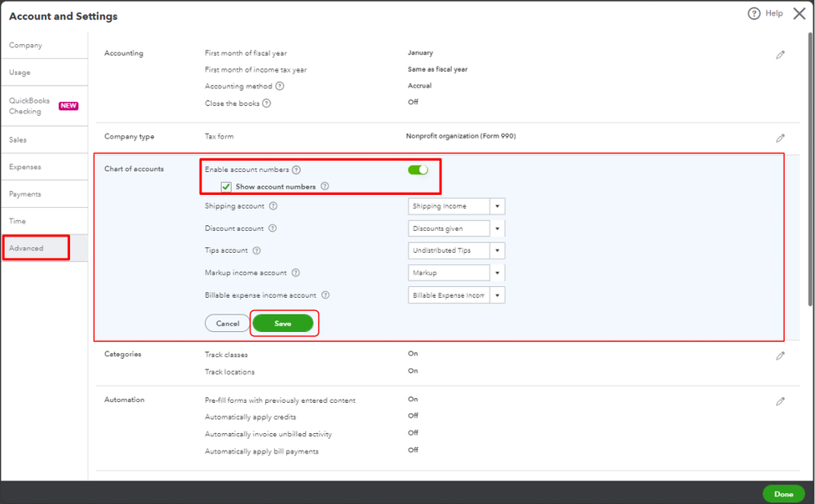Edit the Categories section pencil icon
The image size is (815, 504).
tap(780, 356)
